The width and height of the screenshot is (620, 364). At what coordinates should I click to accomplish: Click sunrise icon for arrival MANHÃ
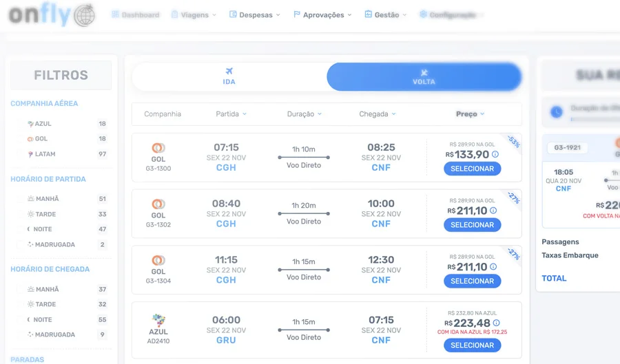30,289
